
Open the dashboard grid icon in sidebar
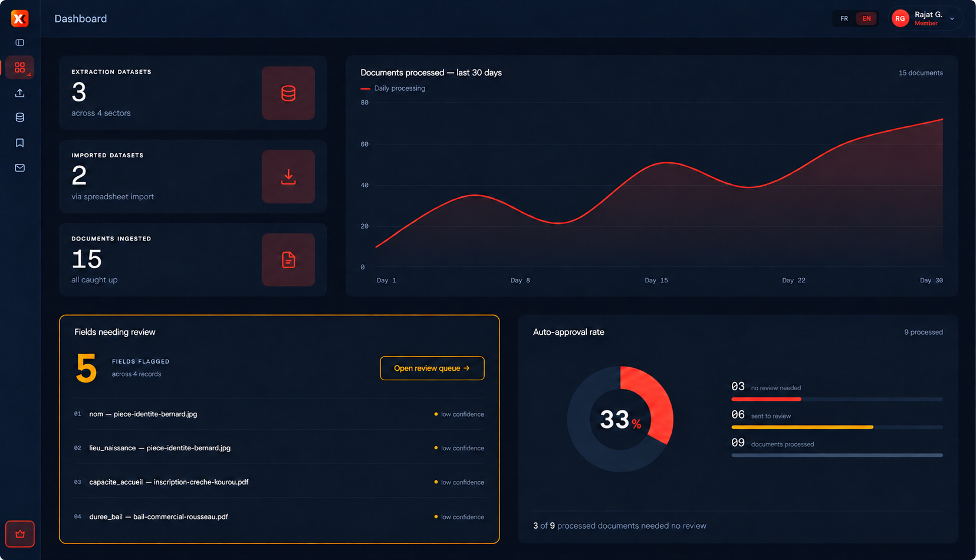[x=19, y=67]
